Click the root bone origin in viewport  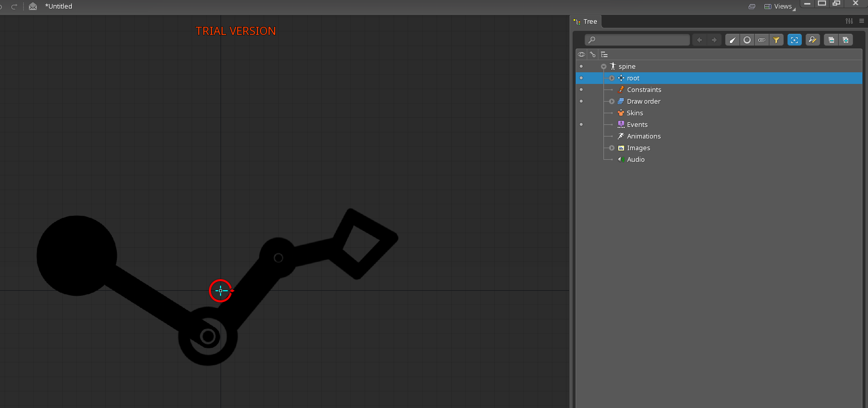point(221,291)
